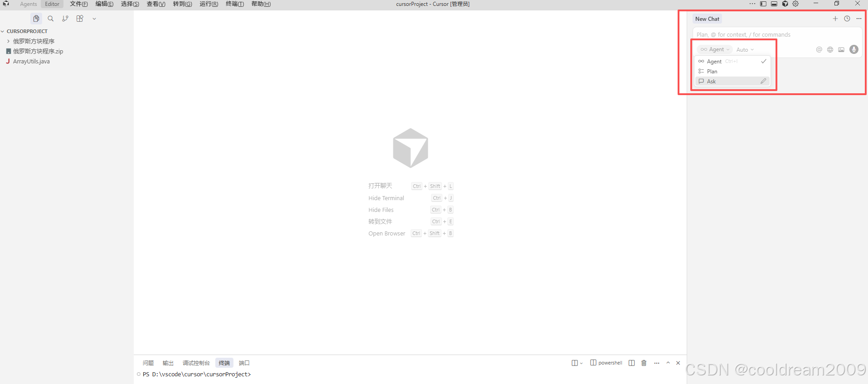Click the web search globe icon
The height and width of the screenshot is (384, 868).
click(x=830, y=49)
